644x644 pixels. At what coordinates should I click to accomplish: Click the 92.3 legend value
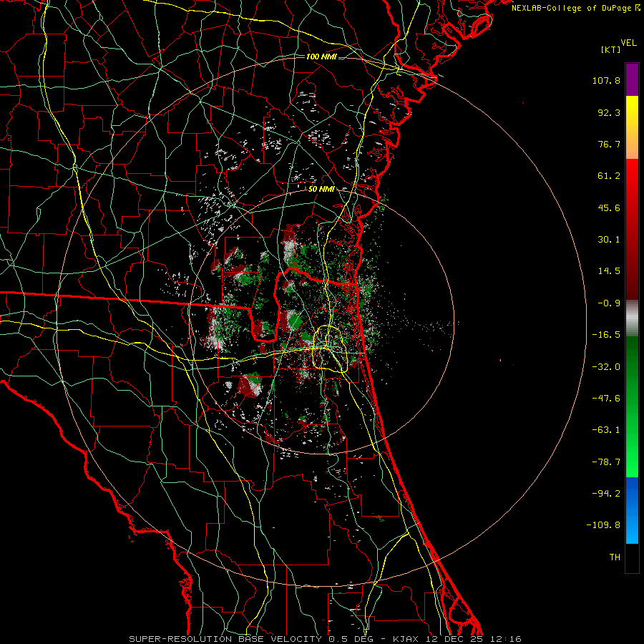(x=609, y=112)
